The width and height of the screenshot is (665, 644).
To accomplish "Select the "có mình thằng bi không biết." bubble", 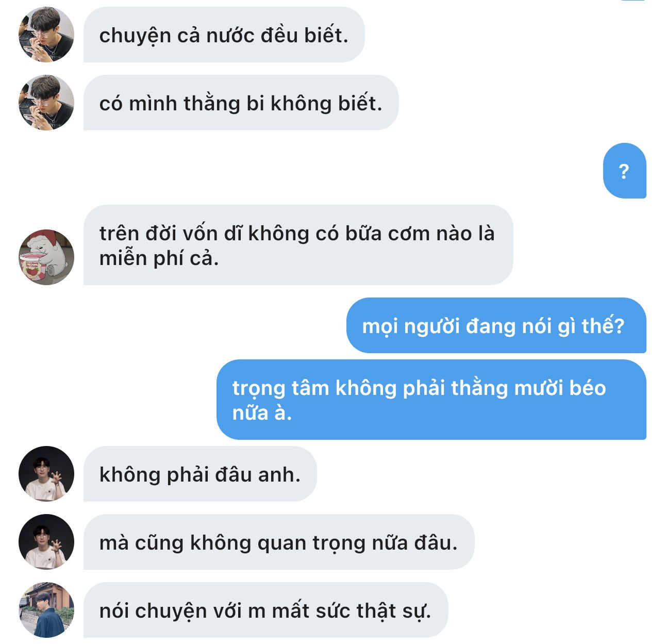I will point(241,103).
